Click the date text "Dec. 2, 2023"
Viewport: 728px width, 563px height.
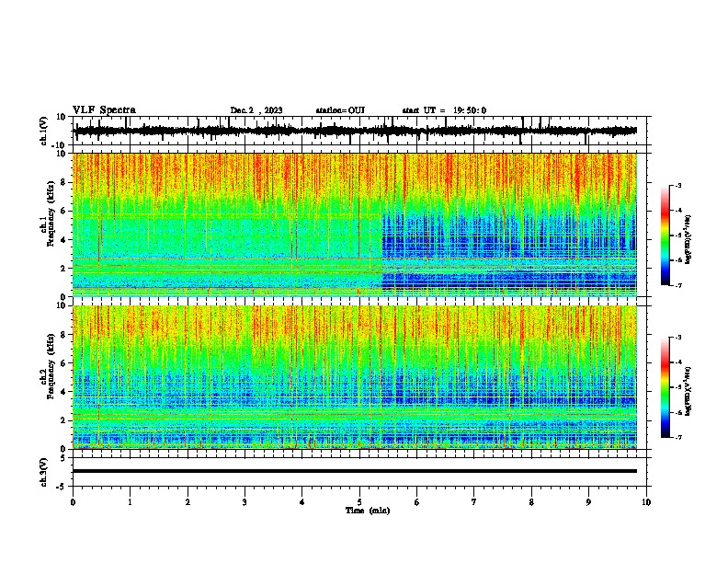(256, 110)
